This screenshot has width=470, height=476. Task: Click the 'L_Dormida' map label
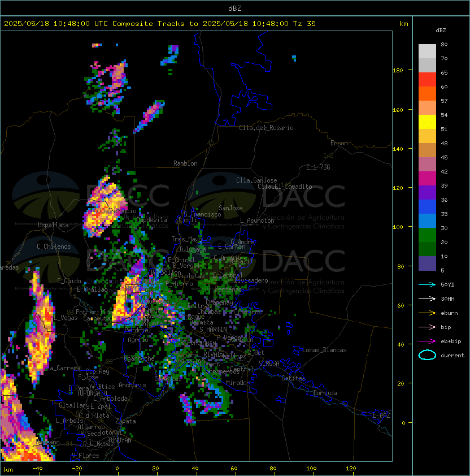pyautogui.click(x=321, y=393)
